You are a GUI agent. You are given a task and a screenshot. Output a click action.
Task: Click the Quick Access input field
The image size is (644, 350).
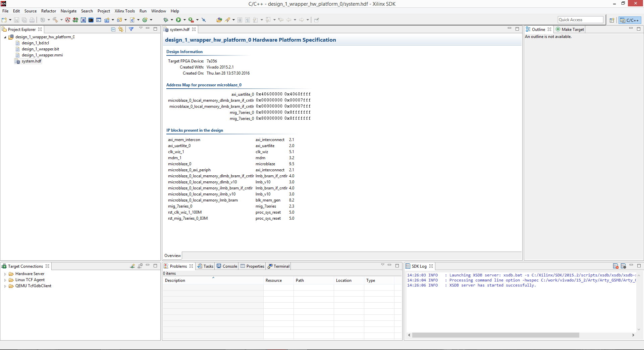point(580,20)
